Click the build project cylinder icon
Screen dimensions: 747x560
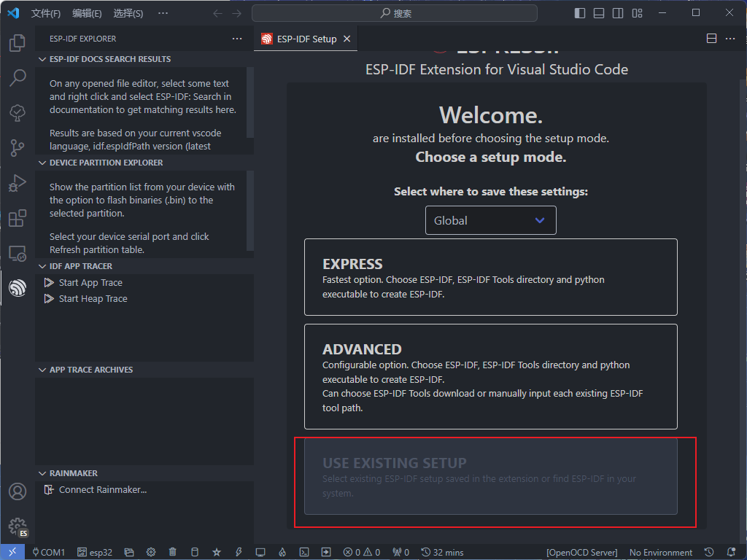[x=194, y=553]
